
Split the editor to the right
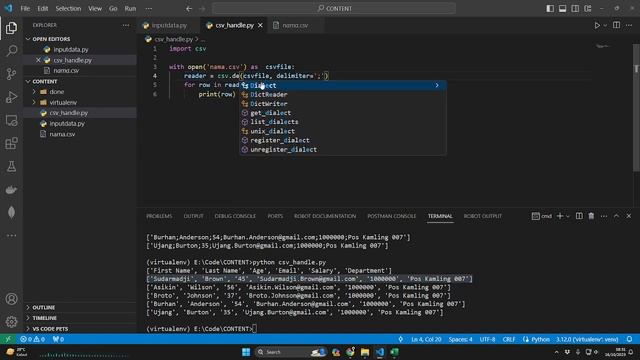click(x=616, y=25)
